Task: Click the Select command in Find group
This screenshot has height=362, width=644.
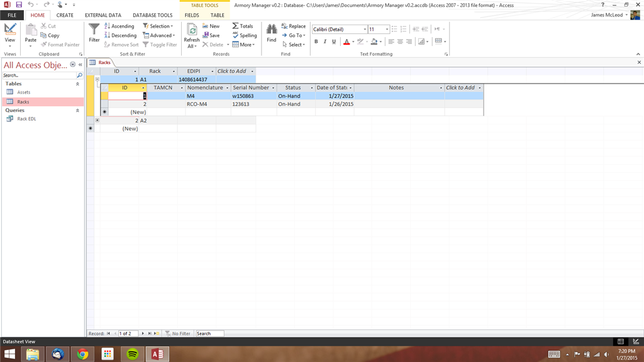Action: pos(293,45)
